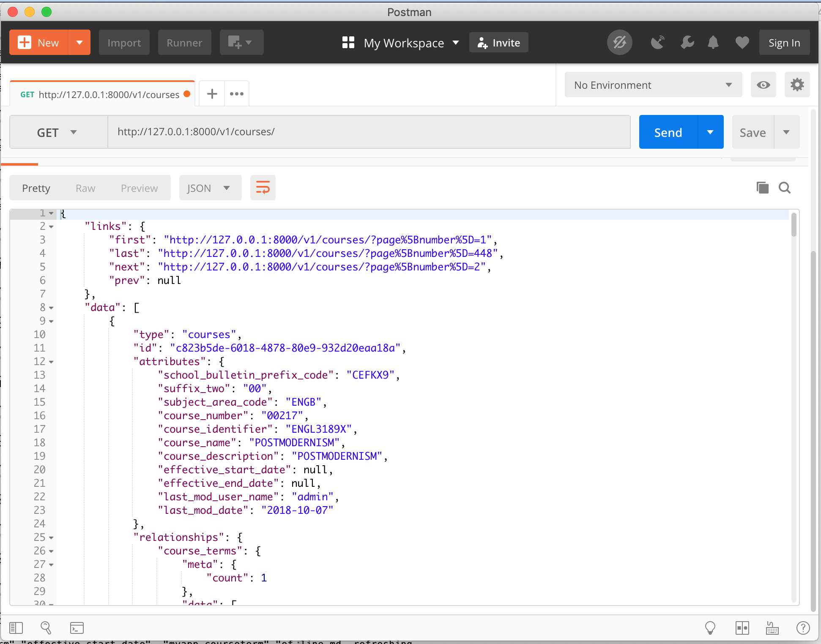Image resolution: width=821 pixels, height=644 pixels.
Task: Open the find and replace icon
Action: (x=46, y=628)
